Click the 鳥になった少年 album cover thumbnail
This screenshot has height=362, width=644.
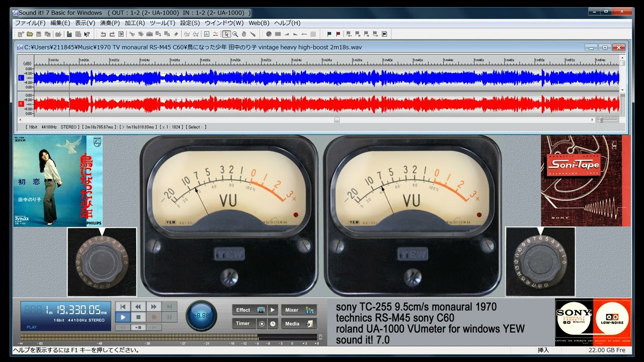(x=58, y=180)
